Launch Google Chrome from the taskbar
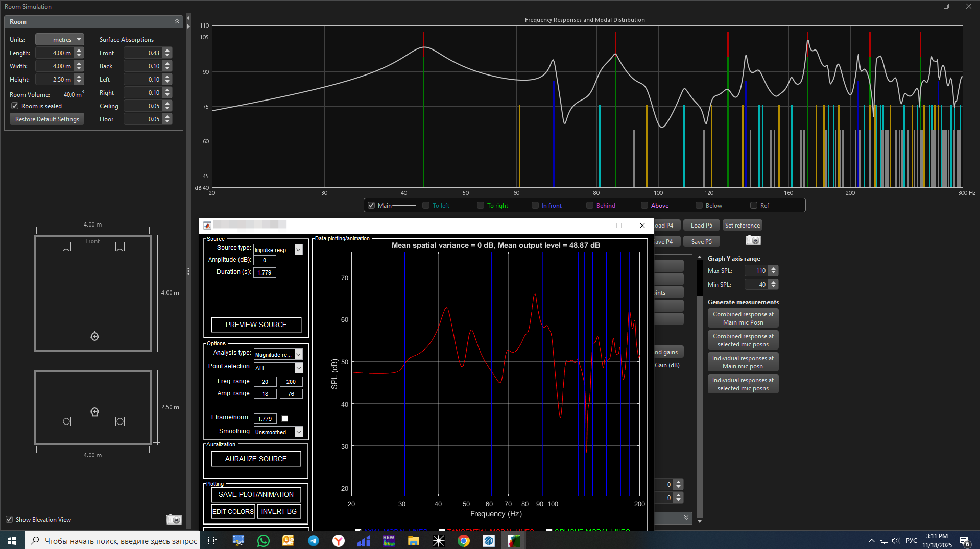This screenshot has height=549, width=980. tap(463, 540)
